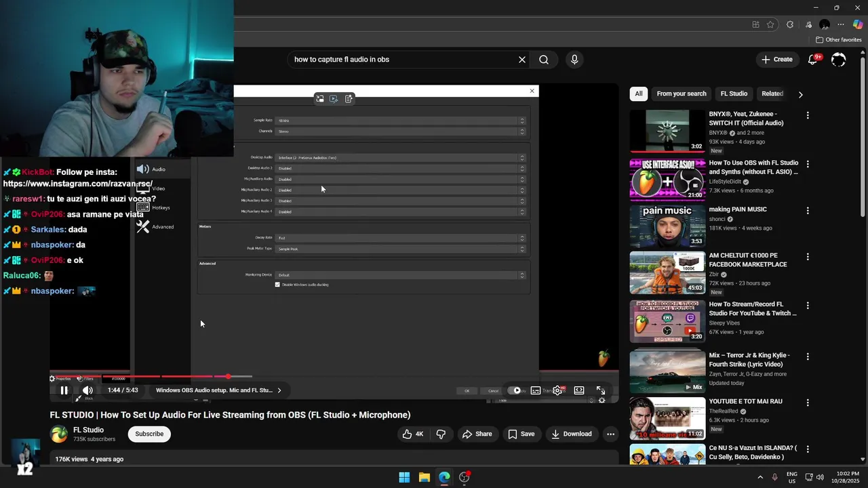Open options for 'Mix – Terror Jr & King Kylie' playlist
Image resolution: width=868 pixels, height=488 pixels.
808,357
